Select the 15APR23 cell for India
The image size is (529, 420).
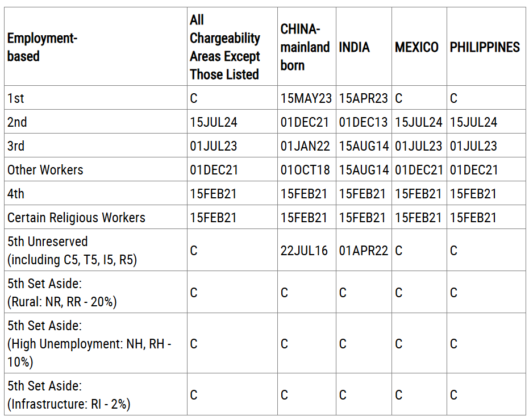(363, 98)
